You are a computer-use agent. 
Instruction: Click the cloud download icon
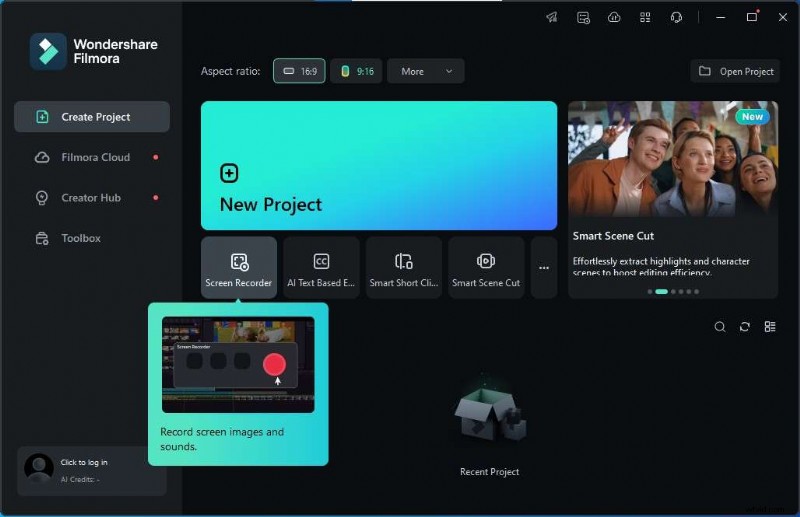(614, 17)
